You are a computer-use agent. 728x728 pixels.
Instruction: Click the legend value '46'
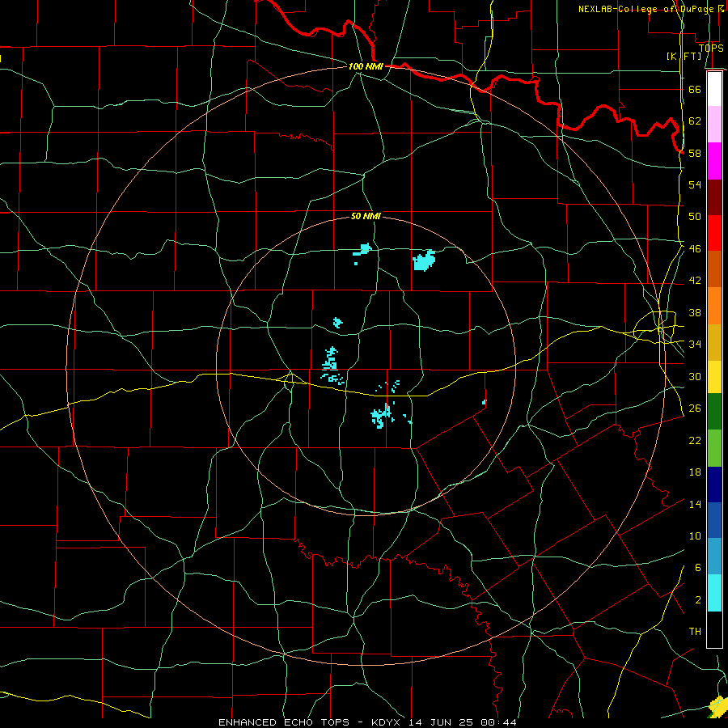pyautogui.click(x=695, y=249)
